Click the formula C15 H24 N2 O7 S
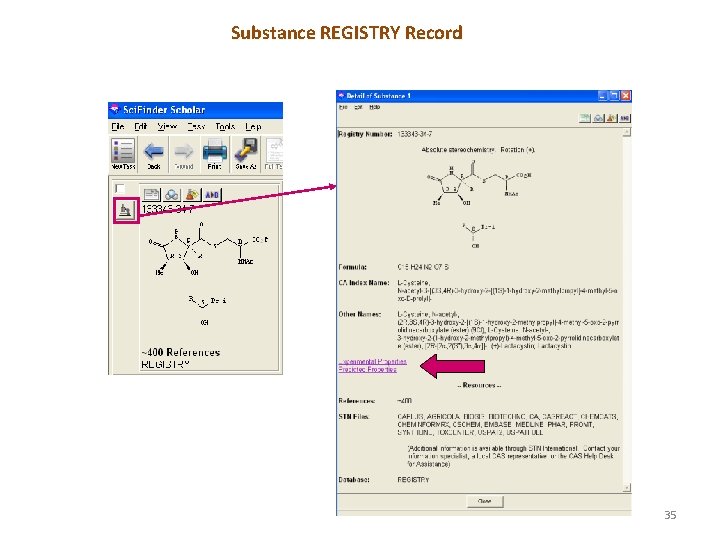The image size is (720, 540). (x=423, y=267)
